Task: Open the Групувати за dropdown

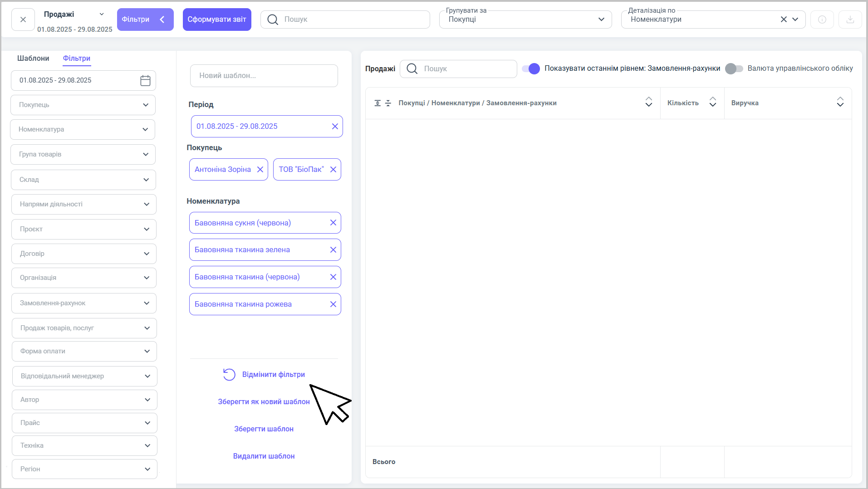Action: pos(525,20)
